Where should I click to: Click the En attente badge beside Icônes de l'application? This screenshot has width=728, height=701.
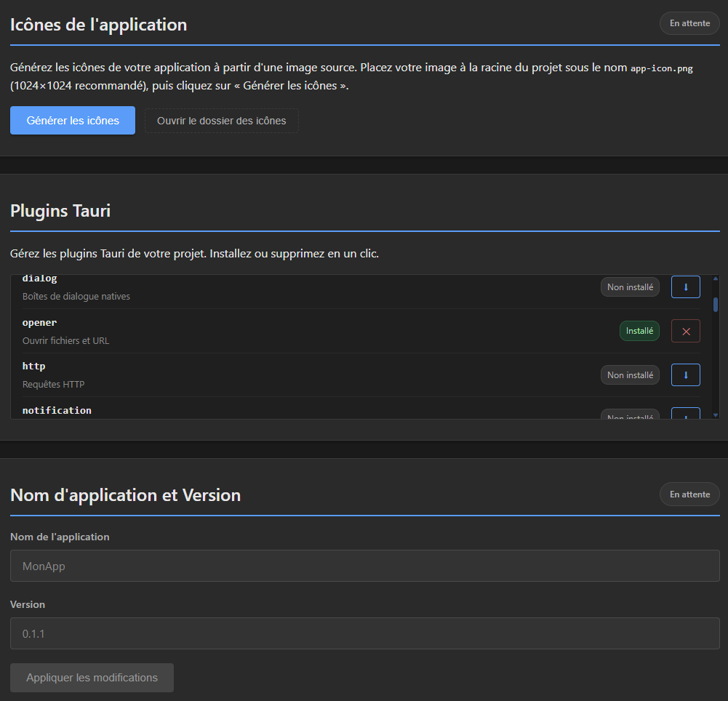(689, 23)
